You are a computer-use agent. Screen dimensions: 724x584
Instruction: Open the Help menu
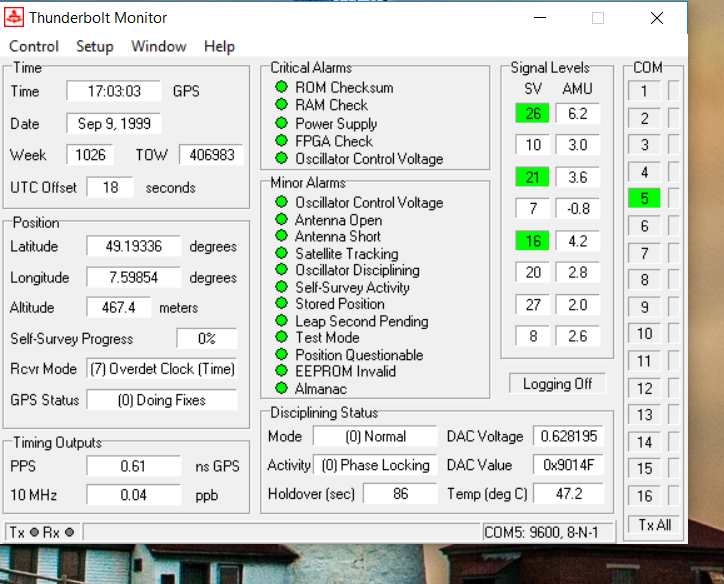219,46
